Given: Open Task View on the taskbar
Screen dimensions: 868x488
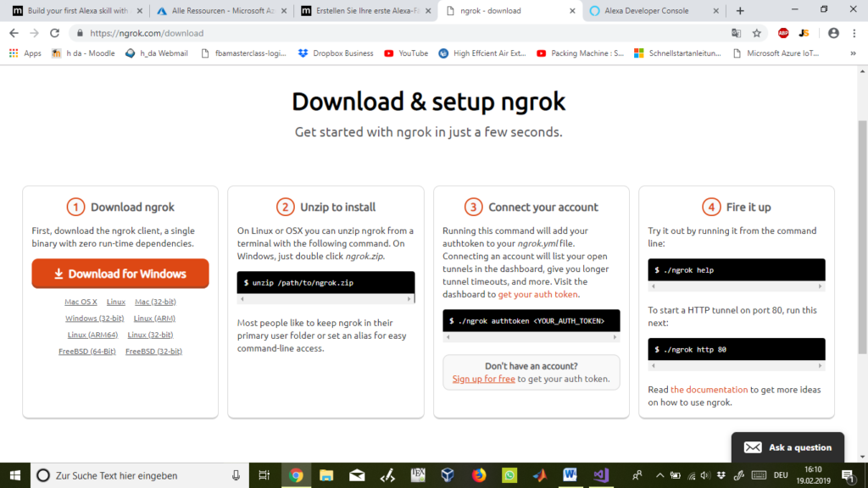Looking at the screenshot, I should point(264,475).
